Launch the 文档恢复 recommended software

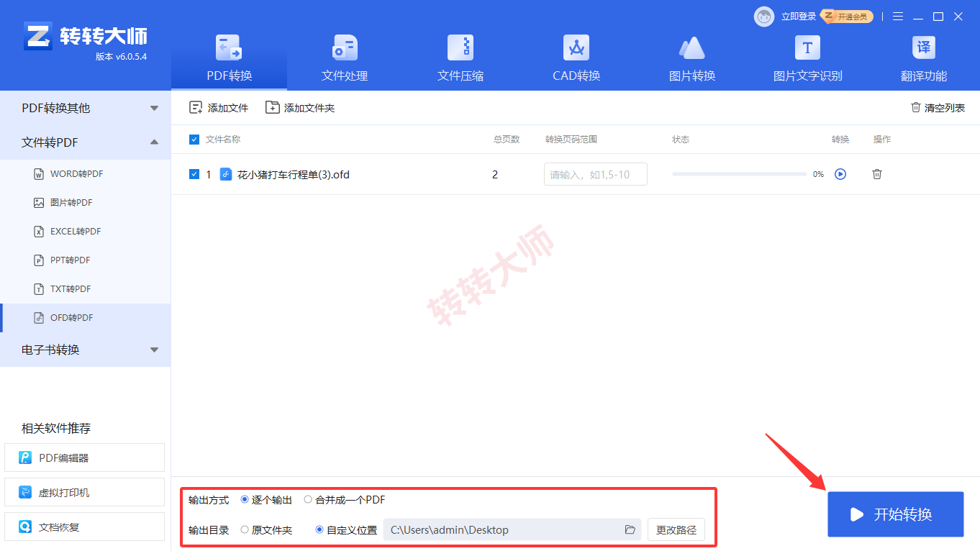85,527
